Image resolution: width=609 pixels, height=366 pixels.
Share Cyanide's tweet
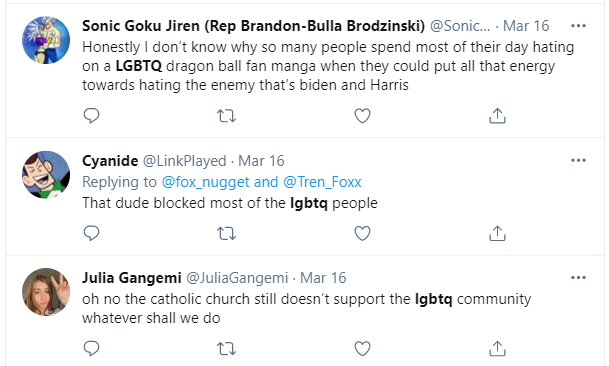pyautogui.click(x=497, y=234)
